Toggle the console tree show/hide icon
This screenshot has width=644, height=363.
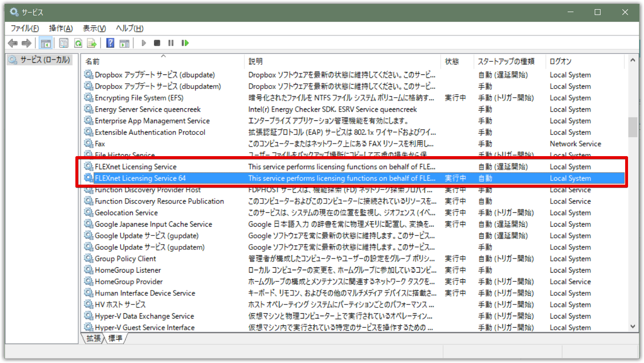coord(45,44)
